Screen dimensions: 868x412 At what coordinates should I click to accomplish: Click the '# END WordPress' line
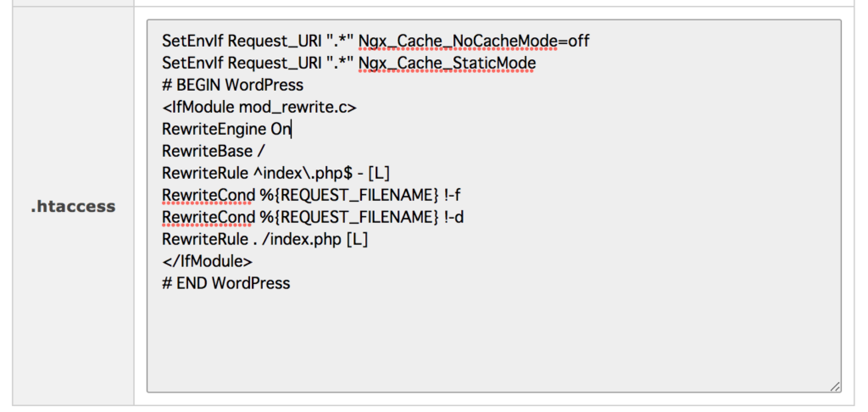pos(225,283)
